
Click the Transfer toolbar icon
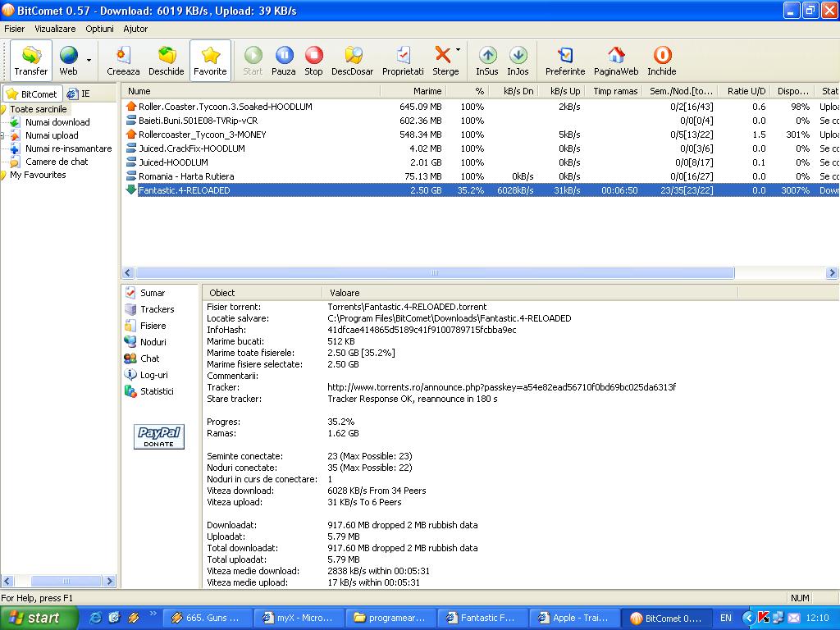click(x=31, y=61)
